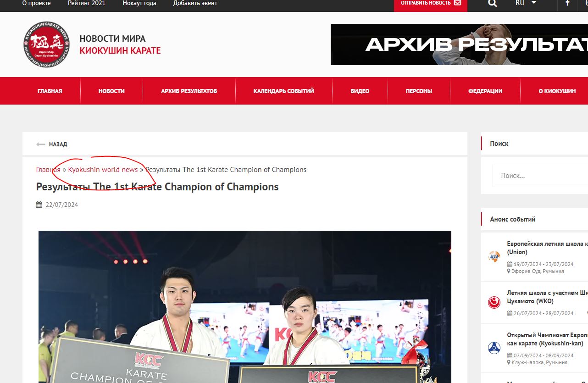The image size is (588, 383).
Task: Open the Календарь событий menu item
Action: pos(283,91)
